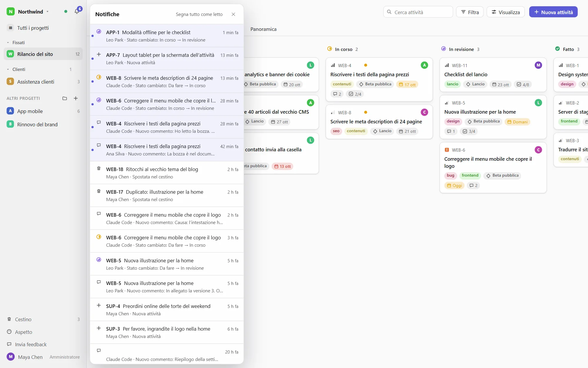Open the Cestino trash
The width and height of the screenshot is (588, 368).
click(x=43, y=319)
